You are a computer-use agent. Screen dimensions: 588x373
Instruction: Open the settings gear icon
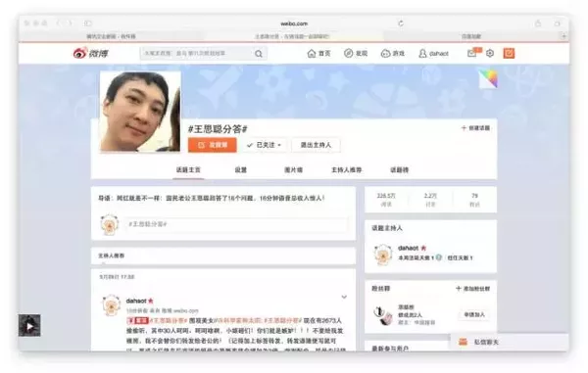490,53
